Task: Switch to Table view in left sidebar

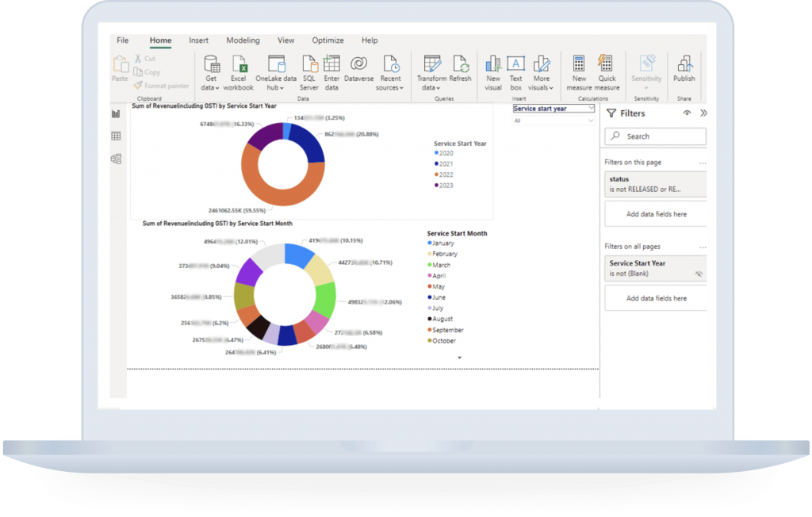Action: point(116,136)
